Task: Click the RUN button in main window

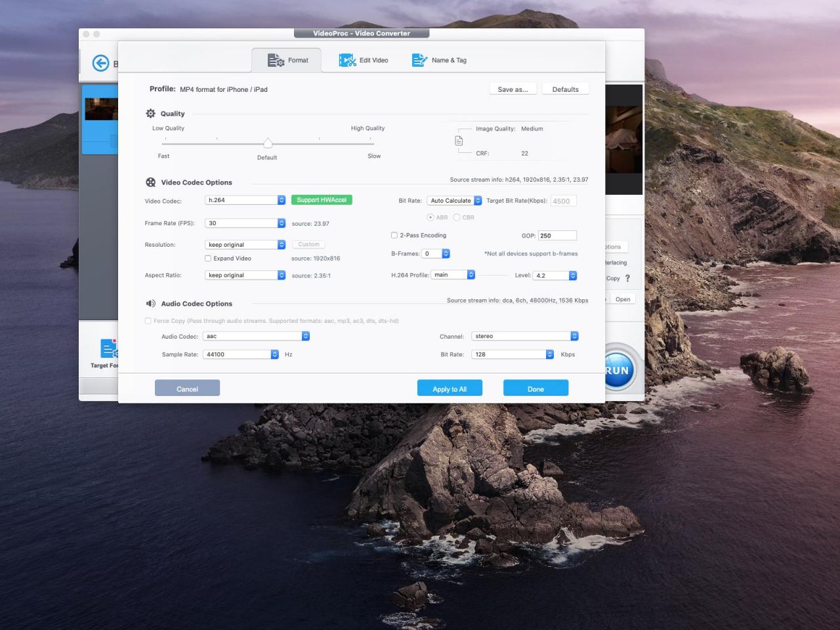Action: 620,369
